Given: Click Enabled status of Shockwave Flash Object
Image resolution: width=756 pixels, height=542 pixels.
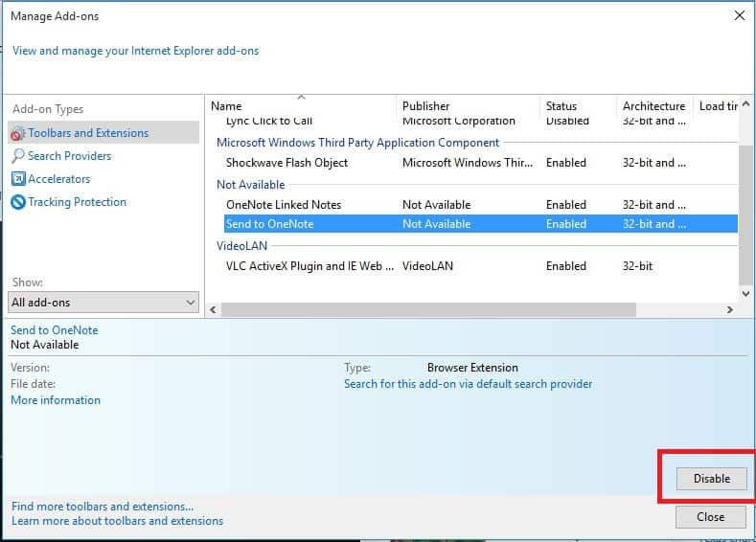Looking at the screenshot, I should point(566,163).
